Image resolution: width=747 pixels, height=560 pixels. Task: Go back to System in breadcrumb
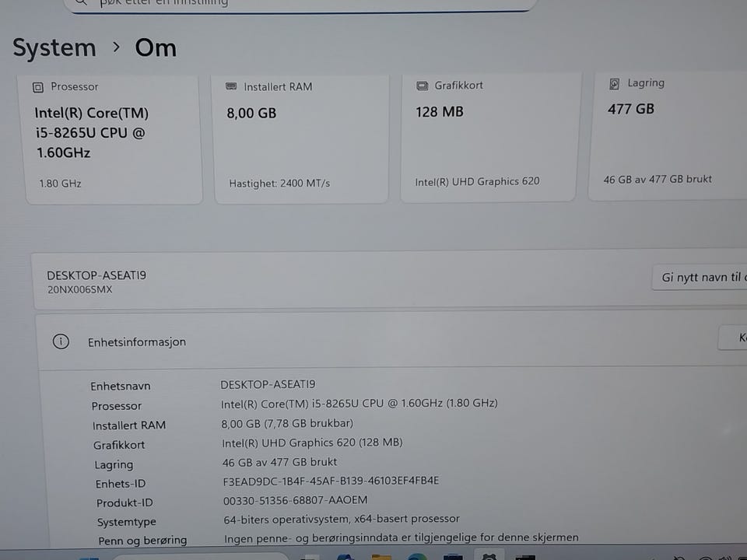54,48
